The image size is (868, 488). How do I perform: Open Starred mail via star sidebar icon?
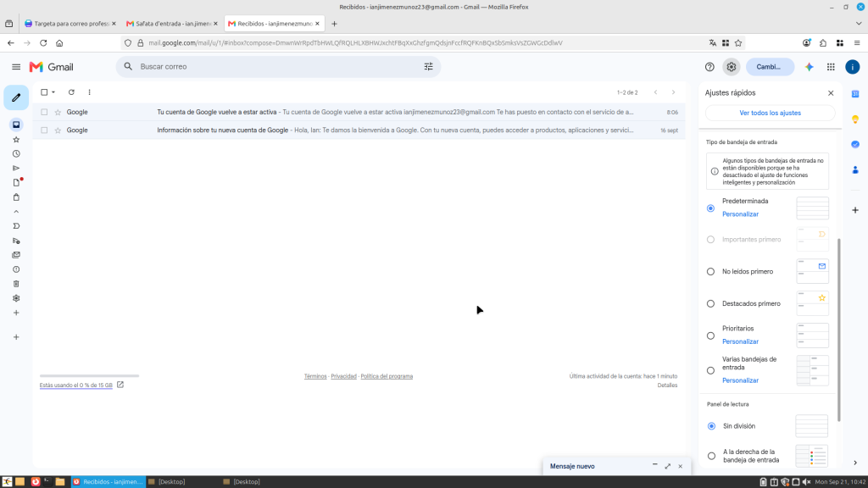[x=16, y=140]
